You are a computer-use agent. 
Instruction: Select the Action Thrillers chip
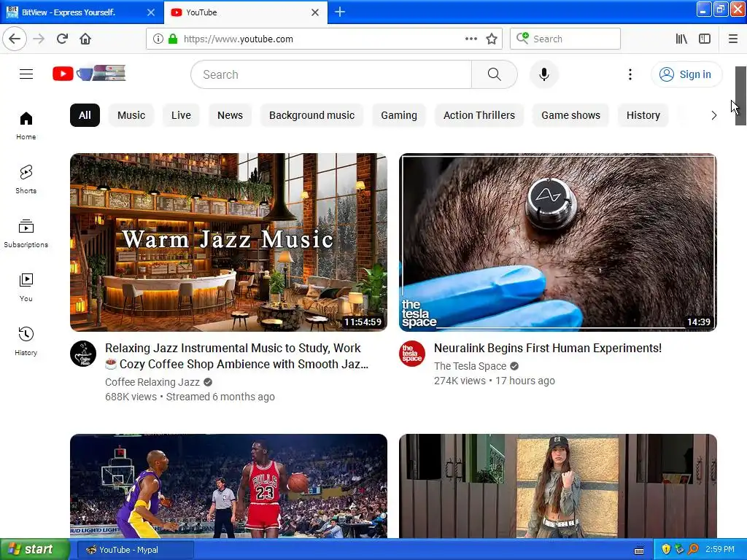(479, 115)
